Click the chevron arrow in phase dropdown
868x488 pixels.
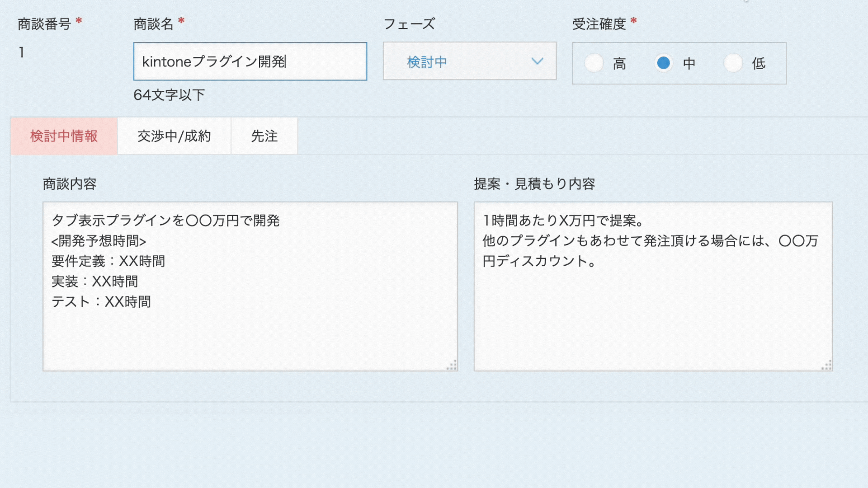537,61
